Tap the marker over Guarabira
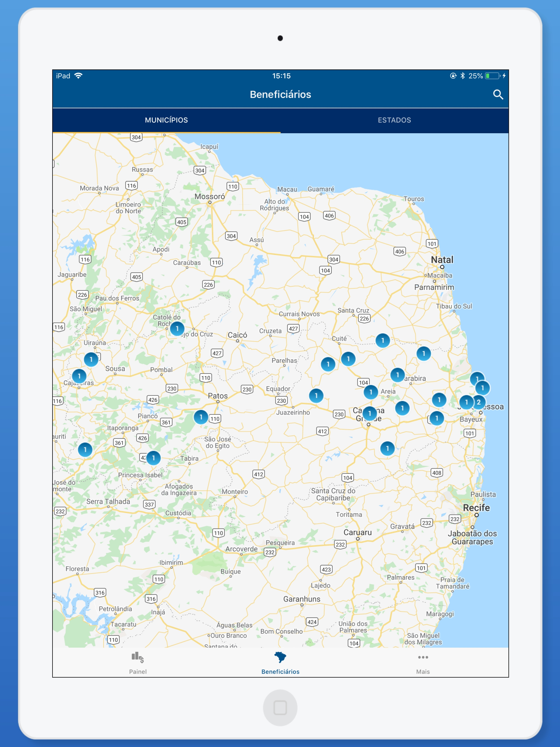The height and width of the screenshot is (747, 560). point(398,375)
